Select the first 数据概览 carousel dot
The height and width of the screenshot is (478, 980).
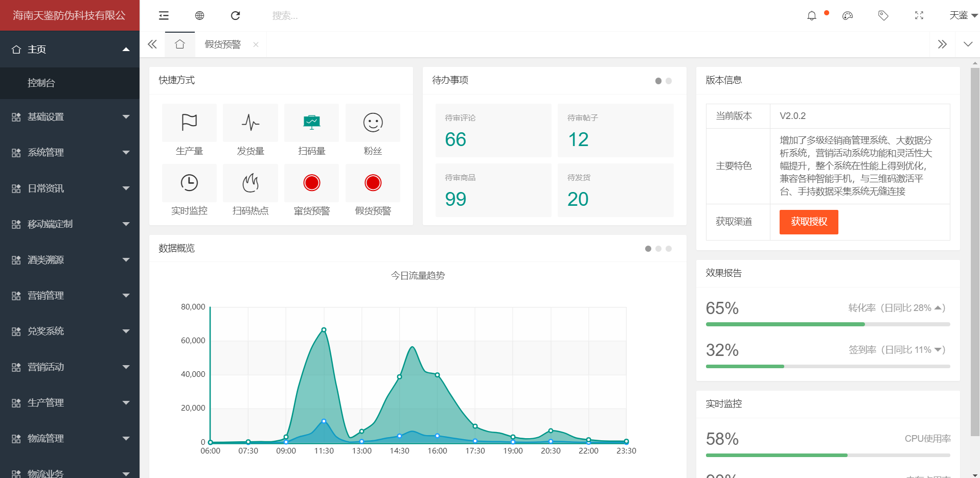tap(648, 249)
